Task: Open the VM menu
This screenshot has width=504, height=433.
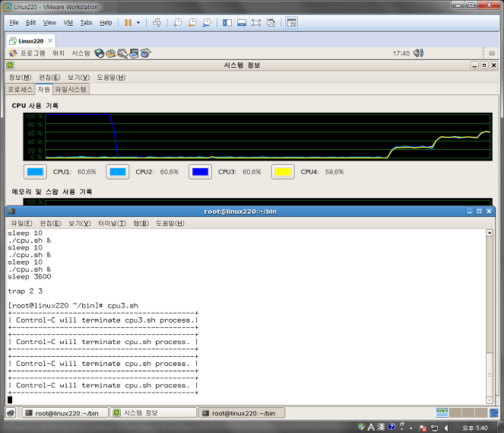Action: [68, 23]
